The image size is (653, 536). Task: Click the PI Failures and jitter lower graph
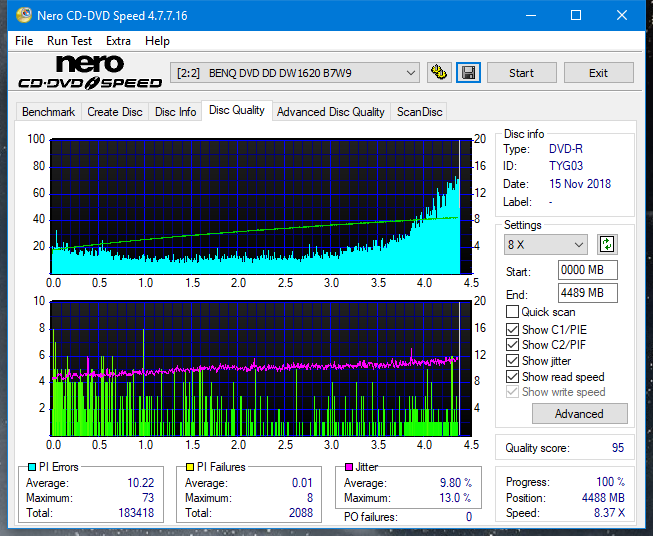[x=261, y=369]
